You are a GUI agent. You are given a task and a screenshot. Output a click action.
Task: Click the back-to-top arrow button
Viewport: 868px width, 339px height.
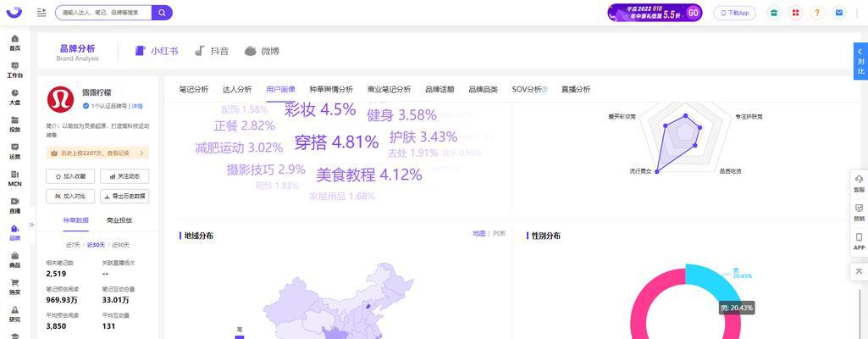tap(860, 271)
